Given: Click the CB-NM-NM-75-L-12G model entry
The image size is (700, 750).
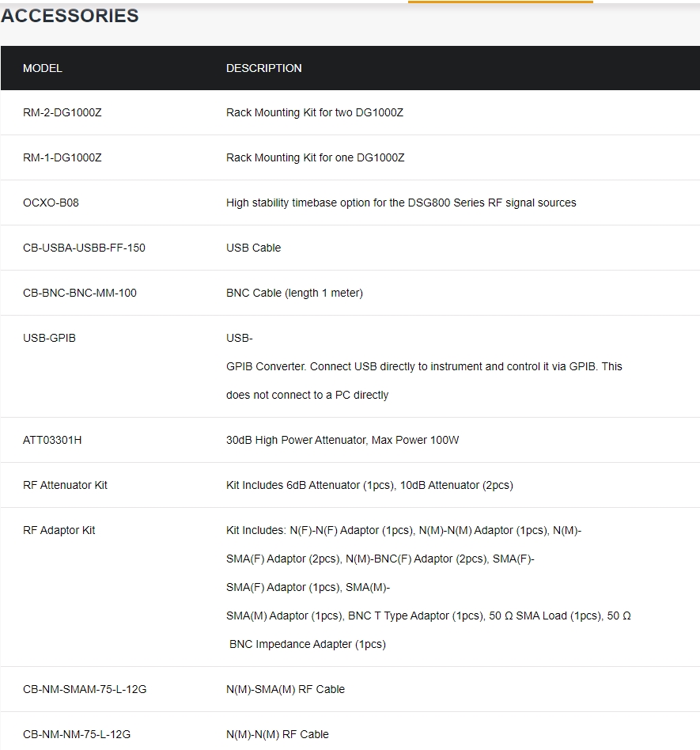Looking at the screenshot, I should pos(77,734).
